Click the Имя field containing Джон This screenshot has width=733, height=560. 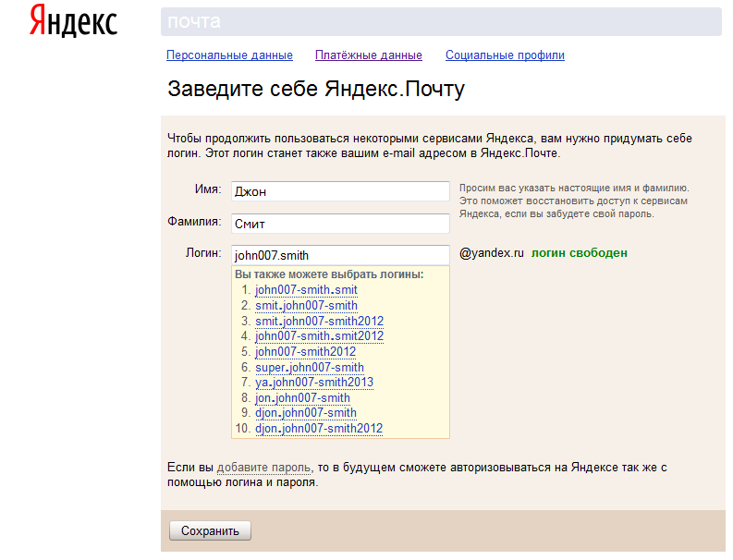(x=340, y=191)
